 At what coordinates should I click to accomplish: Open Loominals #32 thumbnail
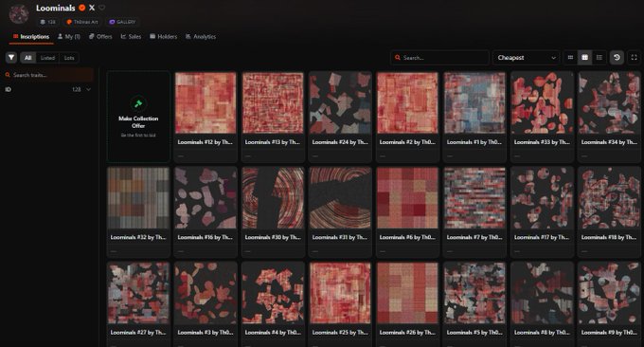click(138, 198)
